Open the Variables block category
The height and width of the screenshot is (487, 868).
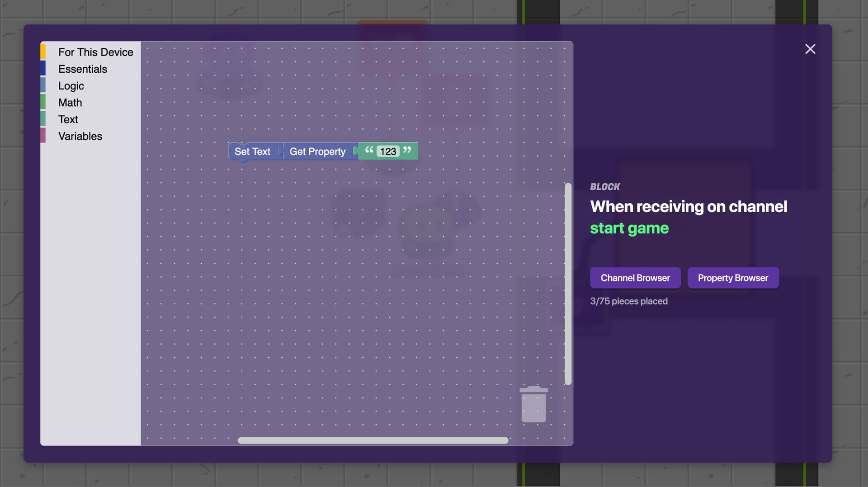click(80, 136)
